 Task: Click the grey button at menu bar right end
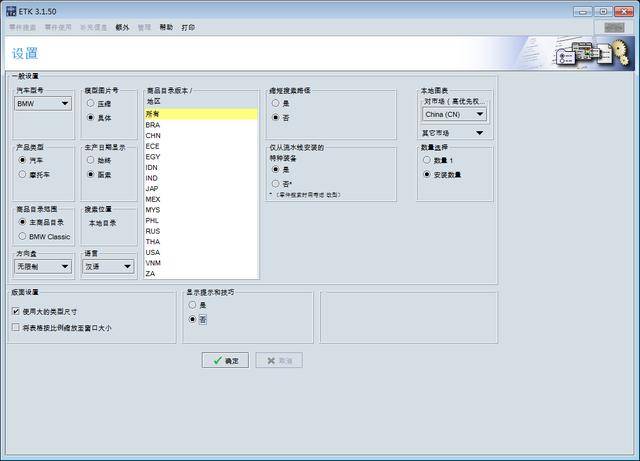(614, 27)
